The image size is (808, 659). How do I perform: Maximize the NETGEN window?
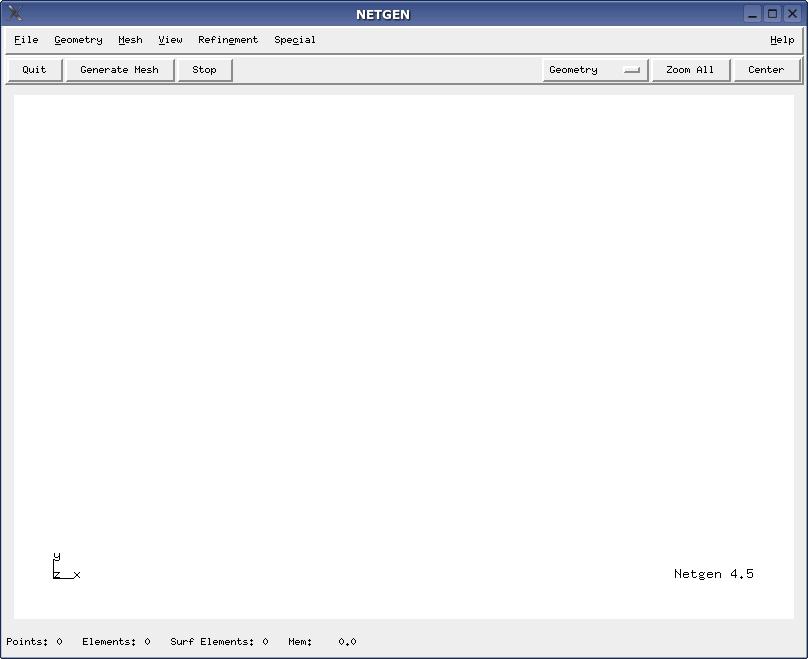pos(772,14)
